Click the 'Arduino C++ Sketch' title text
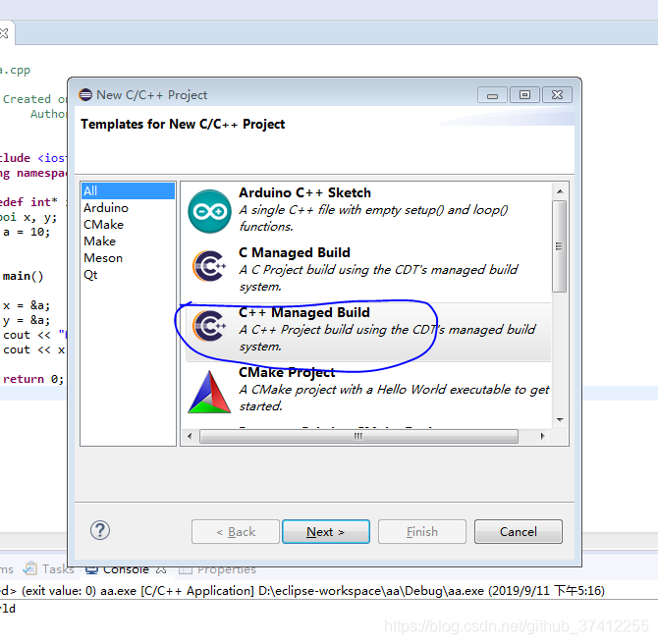 coord(304,192)
